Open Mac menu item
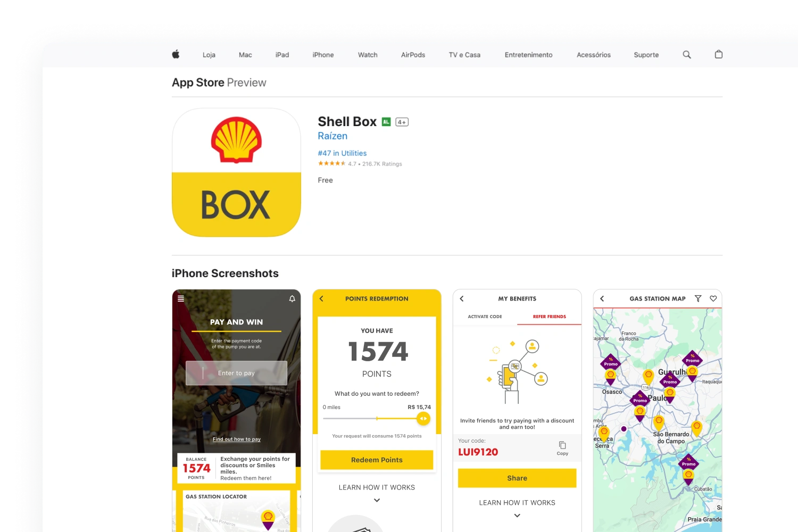Image resolution: width=798 pixels, height=532 pixels. [245, 55]
